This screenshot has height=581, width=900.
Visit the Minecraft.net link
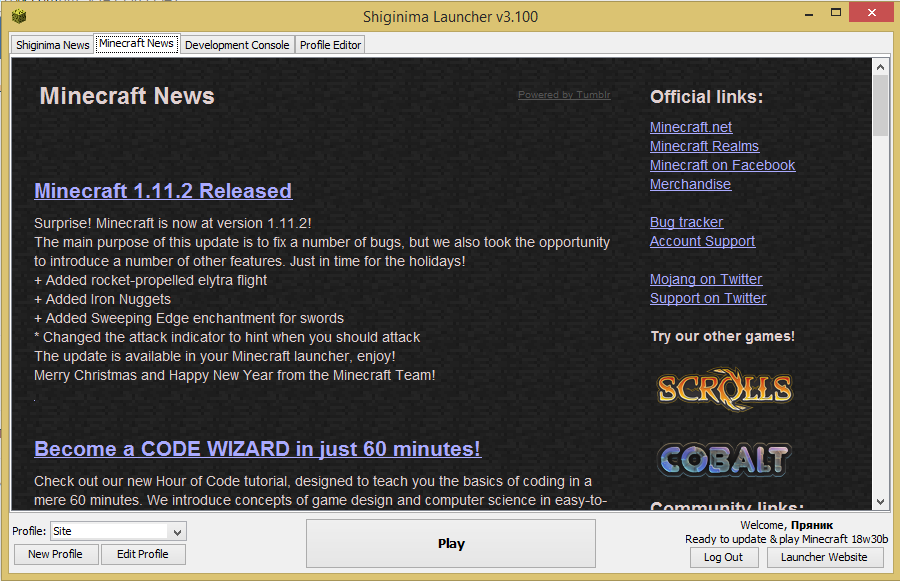pyautogui.click(x=691, y=127)
